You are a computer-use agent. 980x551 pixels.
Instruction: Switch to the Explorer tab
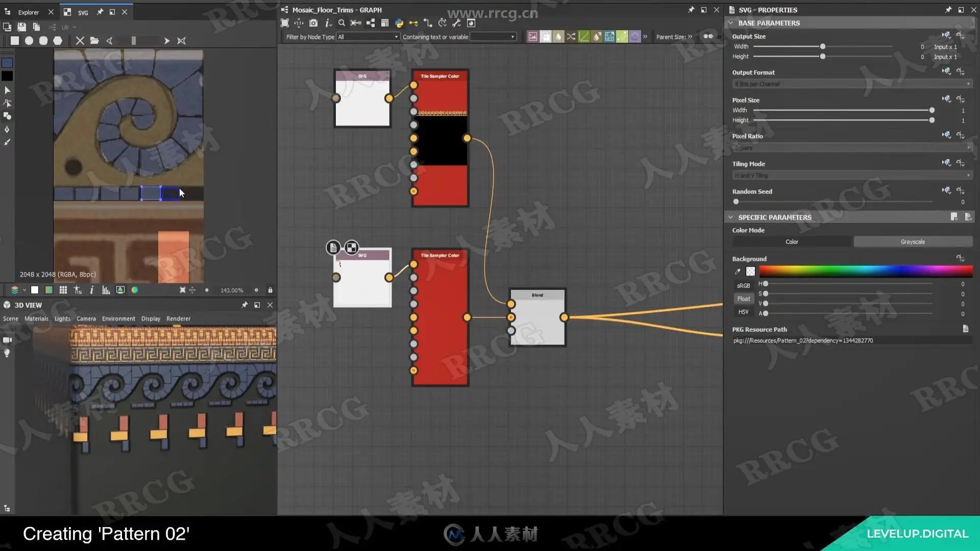click(28, 12)
